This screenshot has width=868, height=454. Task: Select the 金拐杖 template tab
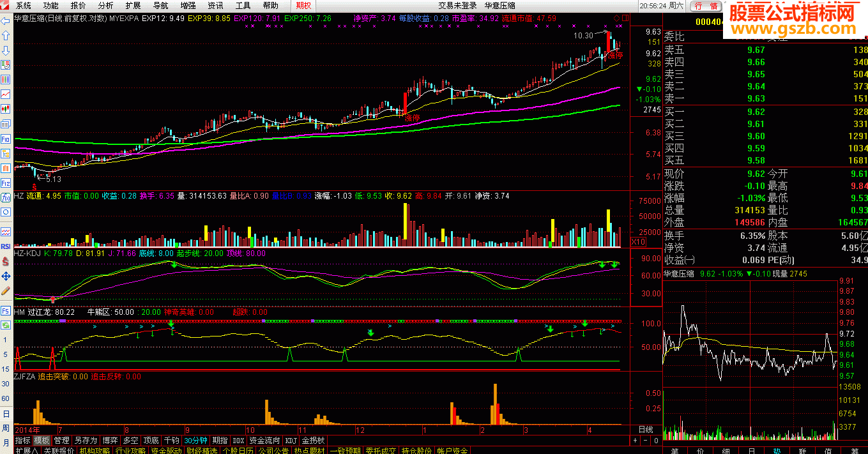click(313, 441)
